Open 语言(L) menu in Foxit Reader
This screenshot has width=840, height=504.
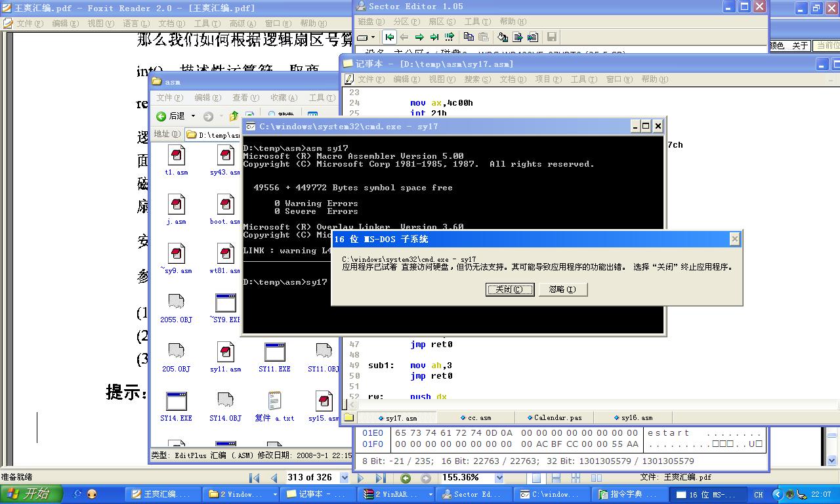136,24
